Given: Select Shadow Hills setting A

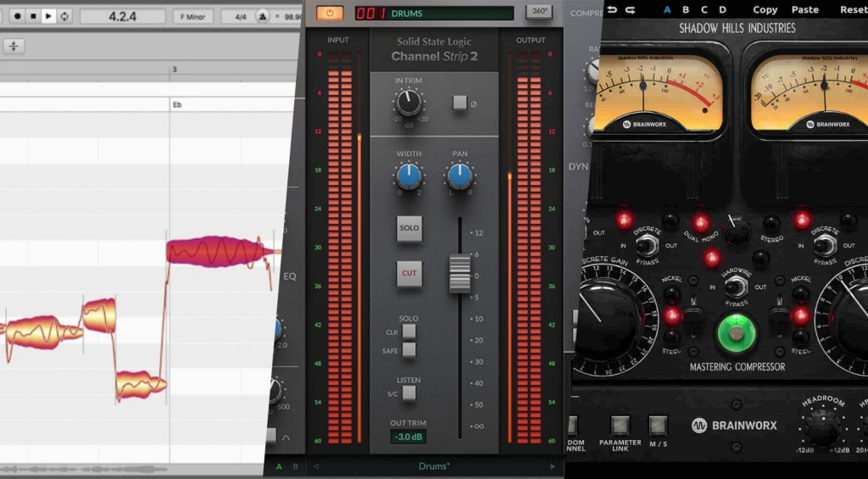Looking at the screenshot, I should (x=667, y=9).
